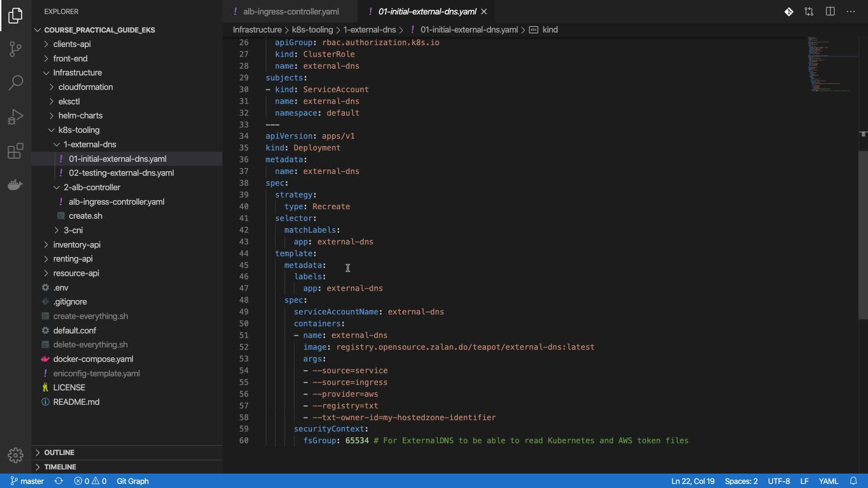Screen dimensions: 868x488
Task: Change YAML language mode
Action: 828,481
